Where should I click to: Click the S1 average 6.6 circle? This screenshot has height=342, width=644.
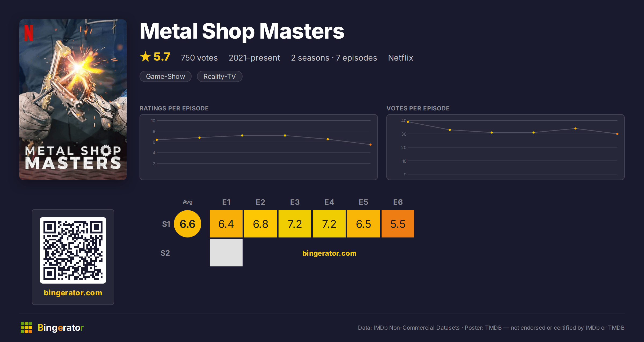coord(188,224)
